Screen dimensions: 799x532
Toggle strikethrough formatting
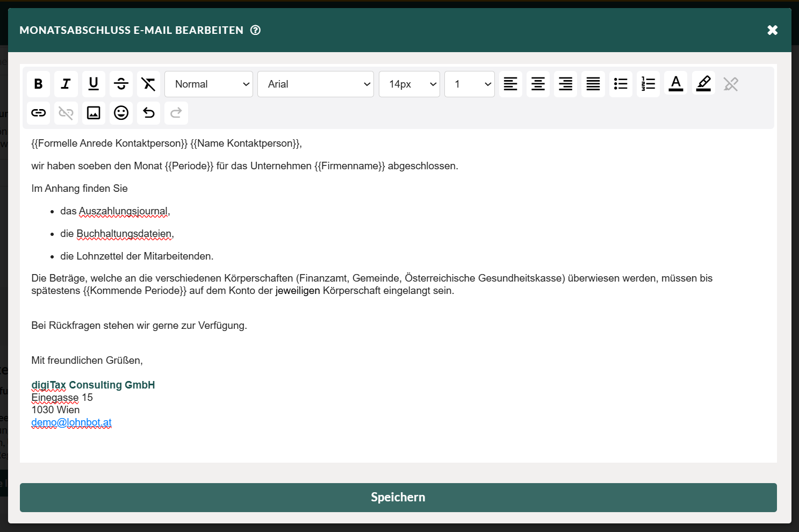121,84
